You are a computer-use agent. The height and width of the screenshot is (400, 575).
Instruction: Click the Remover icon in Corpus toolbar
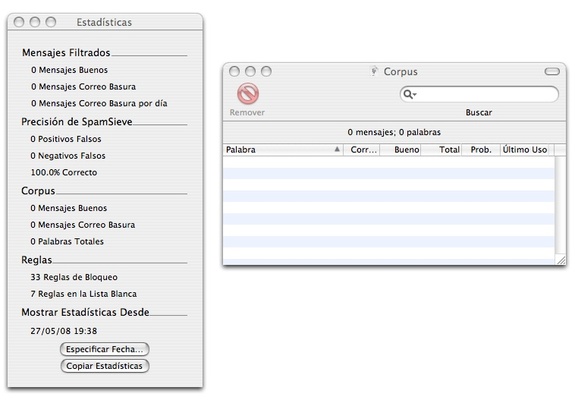(x=248, y=93)
